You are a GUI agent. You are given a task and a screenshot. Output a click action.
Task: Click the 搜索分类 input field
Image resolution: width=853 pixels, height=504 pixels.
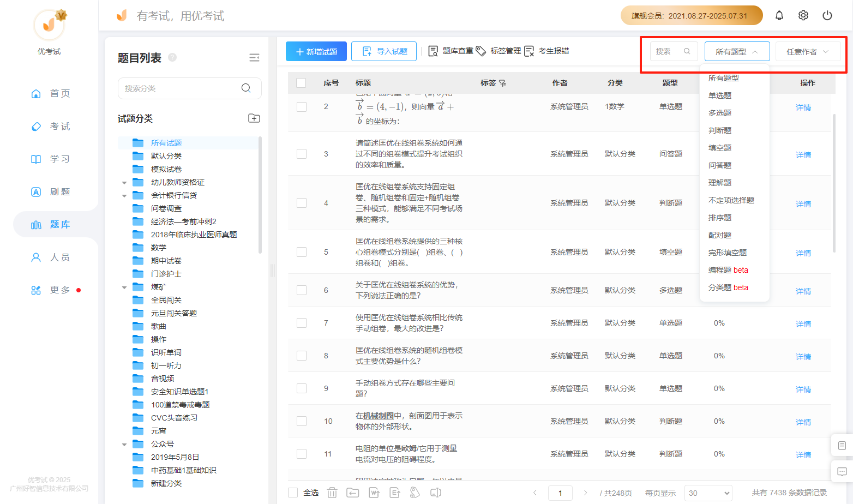189,88
